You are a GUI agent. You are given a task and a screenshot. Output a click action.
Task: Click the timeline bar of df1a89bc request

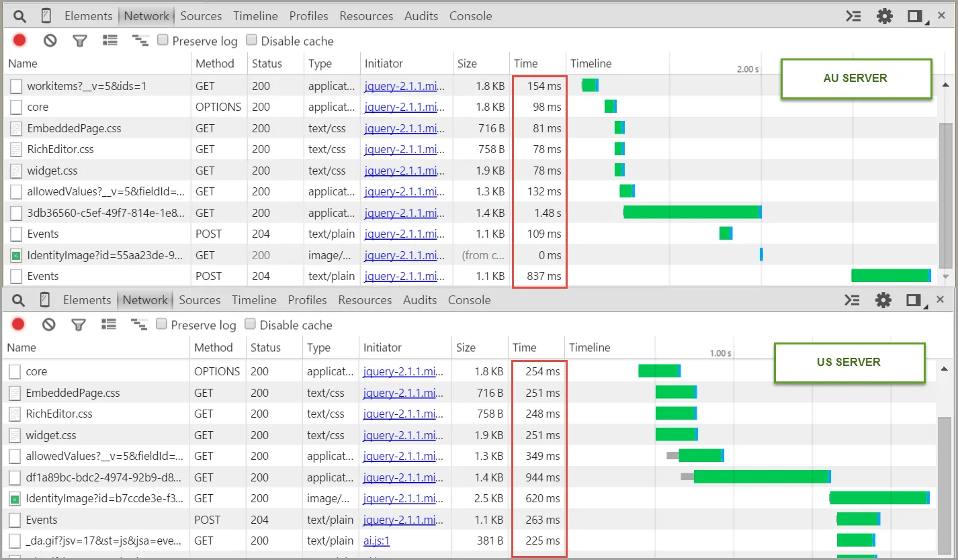click(x=756, y=477)
